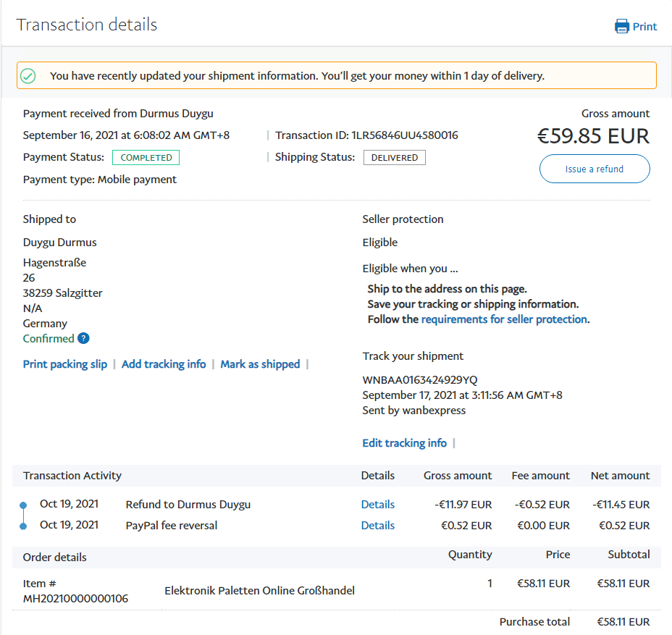Open requirements for seller protection link
Viewport: 672px width, 635px height.
504,319
